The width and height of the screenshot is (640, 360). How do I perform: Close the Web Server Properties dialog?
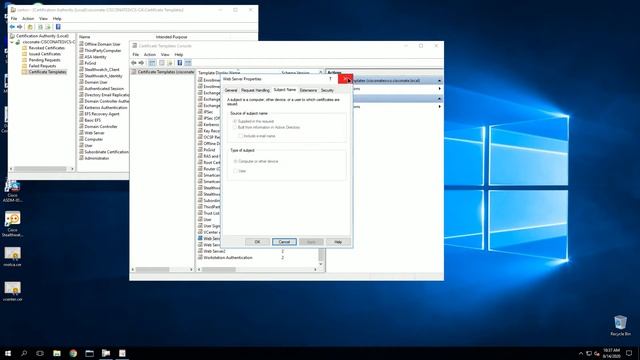(x=345, y=79)
